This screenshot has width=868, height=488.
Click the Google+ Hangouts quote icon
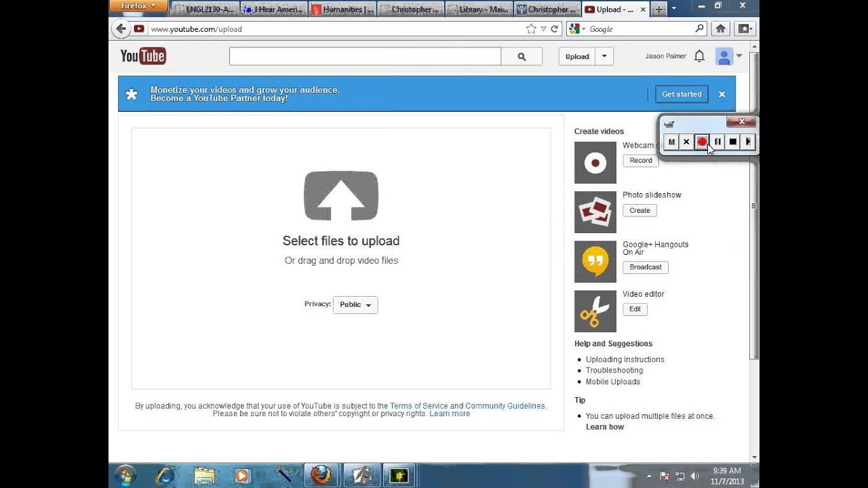(595, 262)
